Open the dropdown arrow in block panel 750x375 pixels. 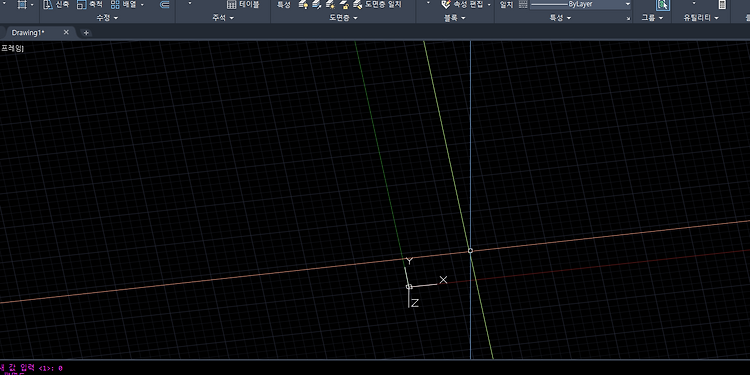428,4
